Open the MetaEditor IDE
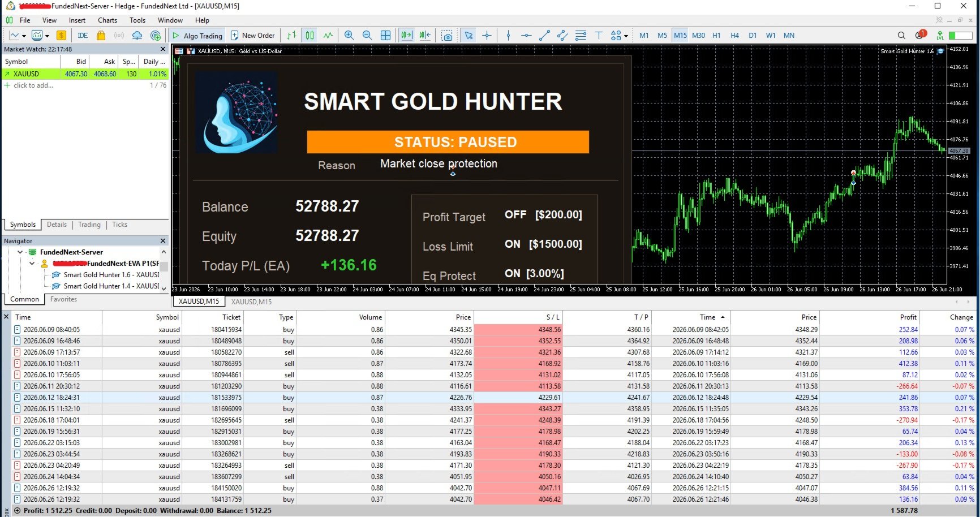The image size is (980, 517). point(83,35)
